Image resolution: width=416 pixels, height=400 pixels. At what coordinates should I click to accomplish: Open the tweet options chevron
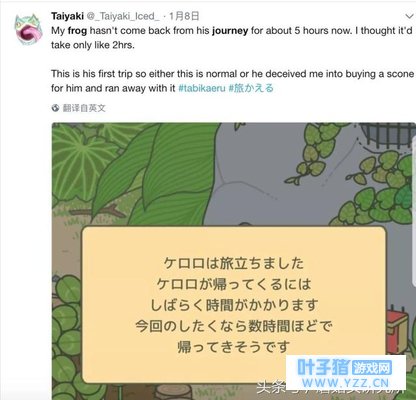click(409, 16)
